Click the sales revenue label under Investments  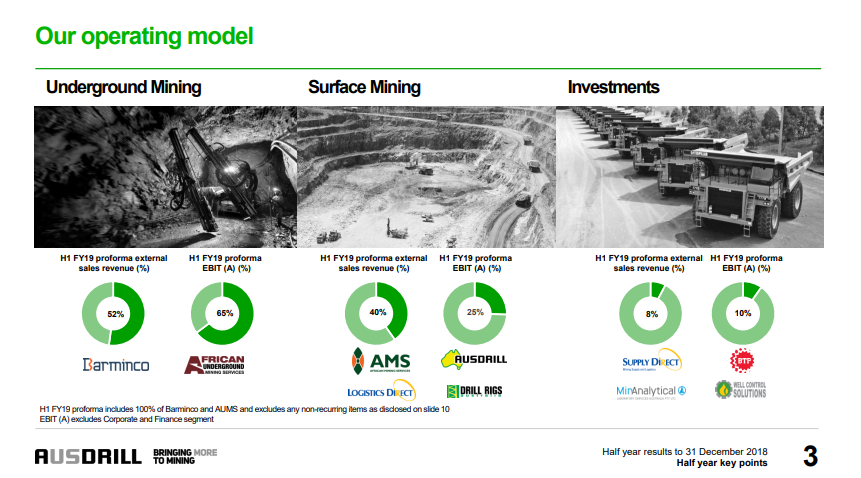(x=649, y=263)
